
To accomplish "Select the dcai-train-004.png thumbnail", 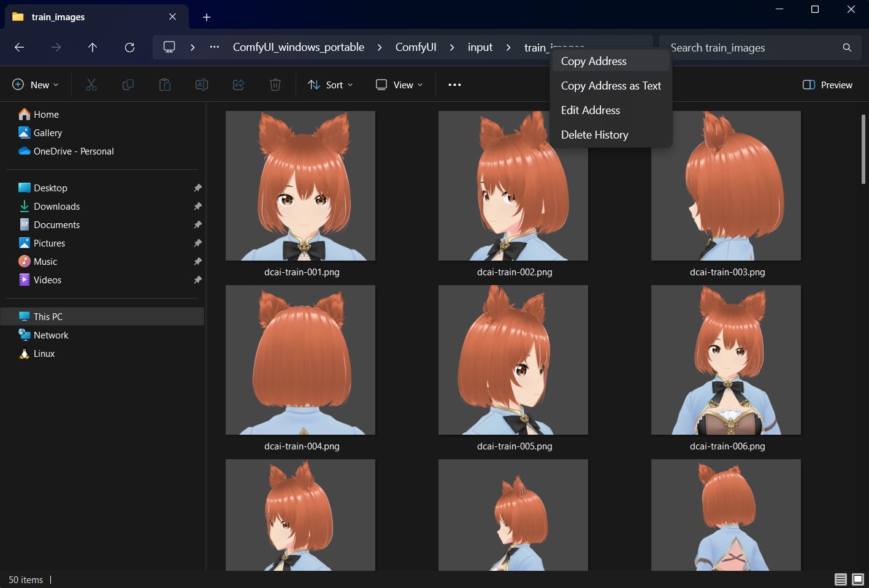I will [x=301, y=360].
